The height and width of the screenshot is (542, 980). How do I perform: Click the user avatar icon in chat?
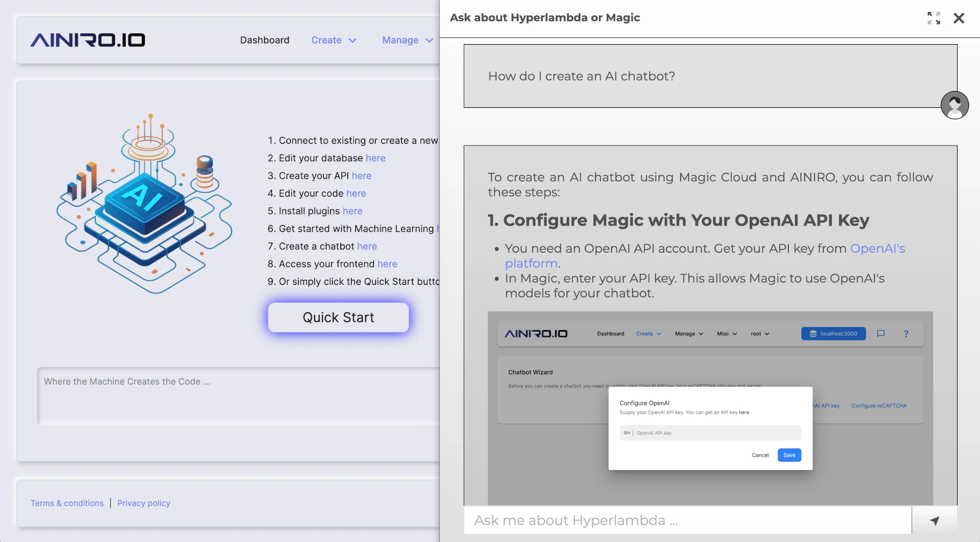[x=954, y=105]
